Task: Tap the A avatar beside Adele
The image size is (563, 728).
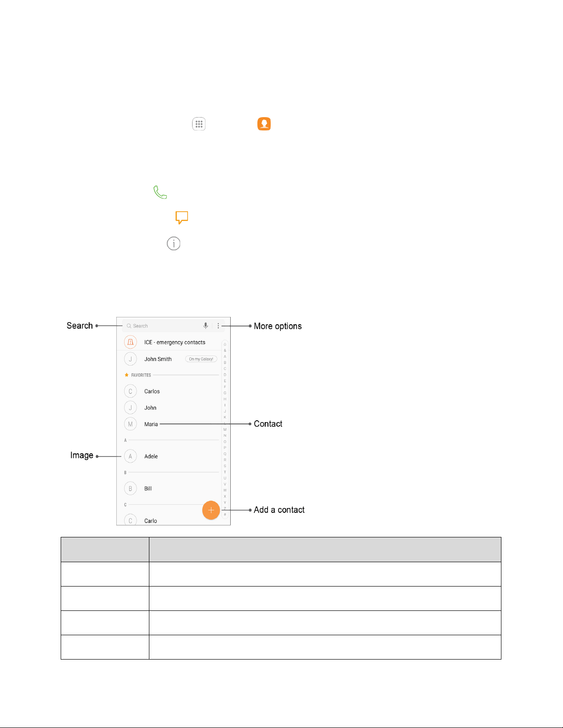Action: click(x=131, y=456)
